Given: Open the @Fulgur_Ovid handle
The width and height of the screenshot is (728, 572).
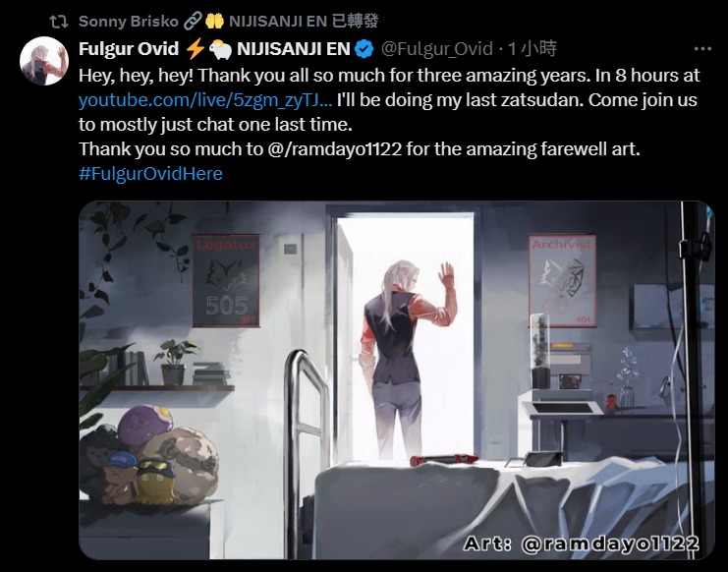Looking at the screenshot, I should coord(436,49).
